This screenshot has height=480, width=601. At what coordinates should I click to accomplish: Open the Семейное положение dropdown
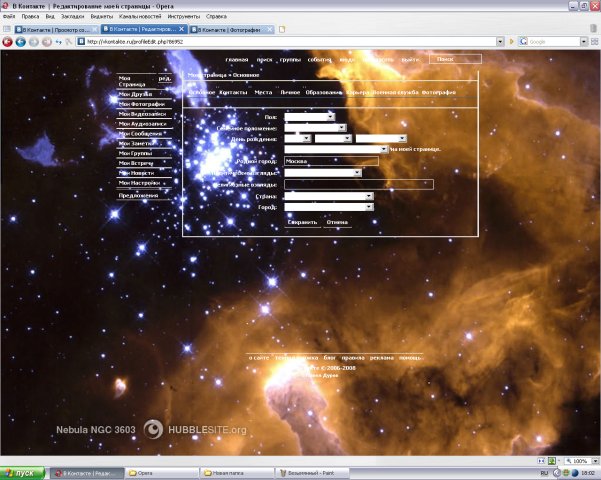click(x=315, y=128)
